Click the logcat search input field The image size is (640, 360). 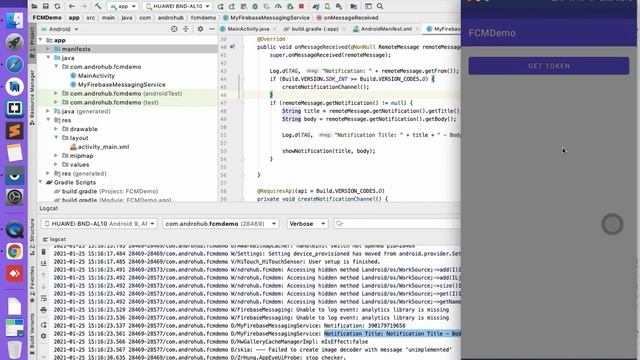point(397,224)
